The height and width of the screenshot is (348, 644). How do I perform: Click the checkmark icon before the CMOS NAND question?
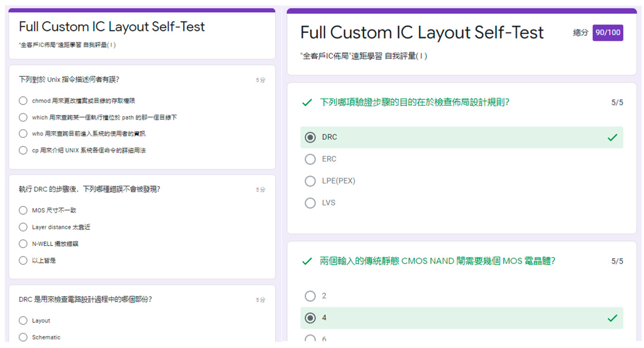pos(307,261)
